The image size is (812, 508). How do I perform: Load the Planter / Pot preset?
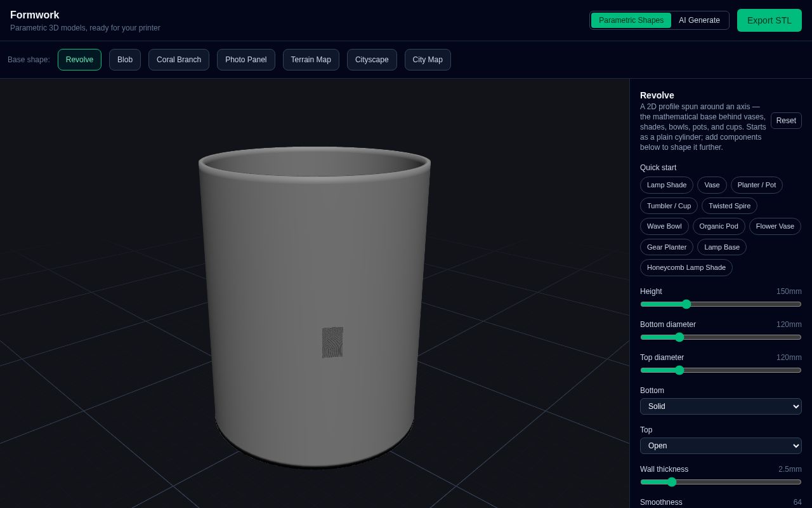pos(757,185)
